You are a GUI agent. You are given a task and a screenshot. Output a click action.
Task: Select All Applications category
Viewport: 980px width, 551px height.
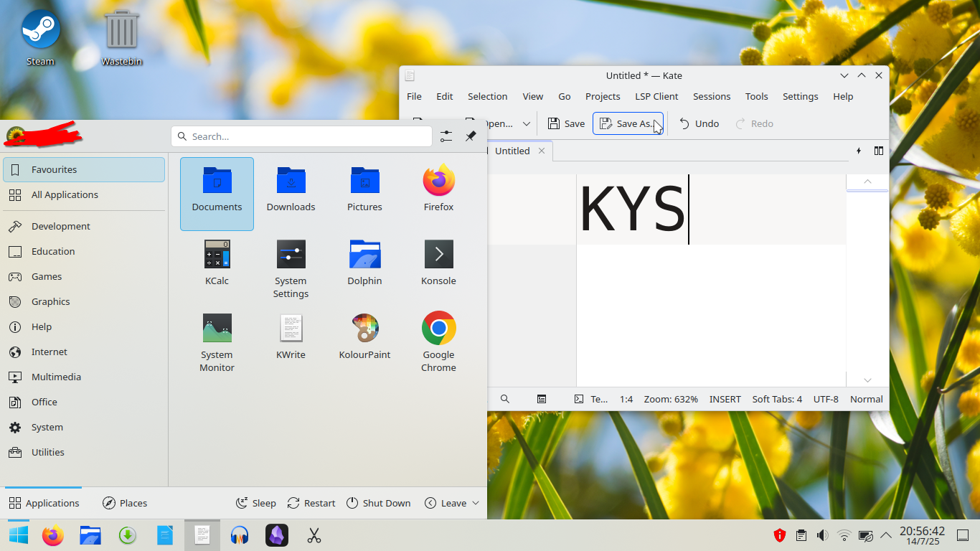(85, 194)
